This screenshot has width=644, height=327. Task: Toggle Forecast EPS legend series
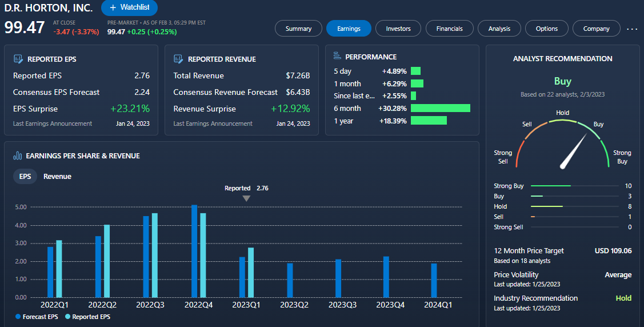[38, 317]
